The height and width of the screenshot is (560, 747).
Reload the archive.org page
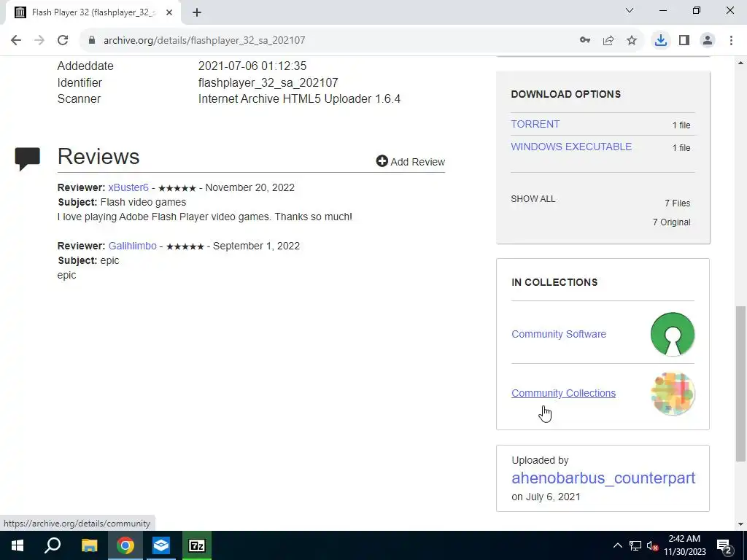point(63,41)
